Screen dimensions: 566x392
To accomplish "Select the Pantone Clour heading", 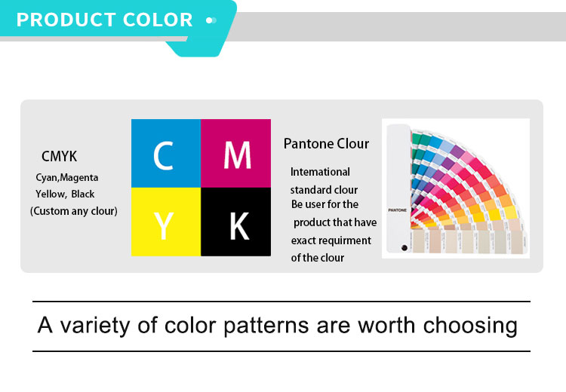I will (326, 143).
